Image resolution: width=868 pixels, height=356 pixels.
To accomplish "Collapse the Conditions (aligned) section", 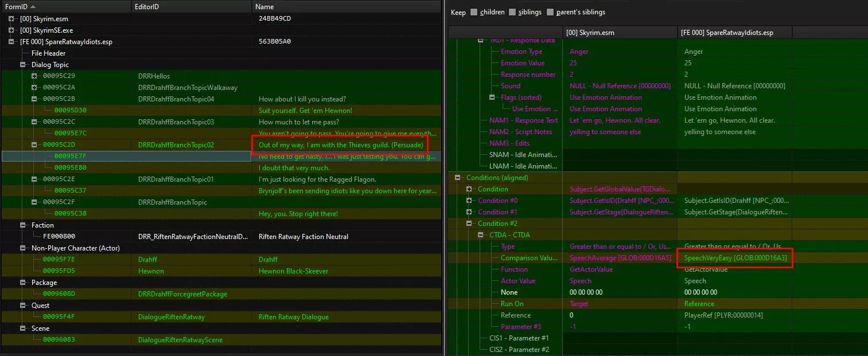I will point(458,178).
